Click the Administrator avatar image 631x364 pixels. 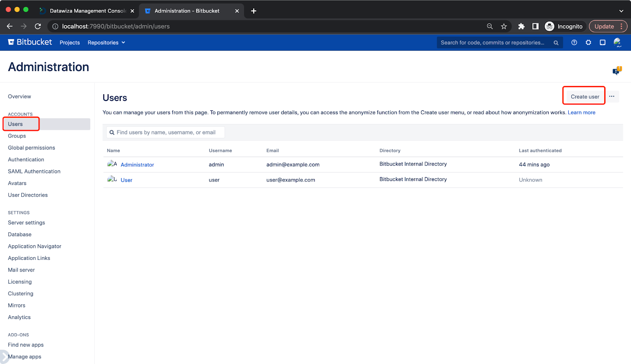point(112,164)
